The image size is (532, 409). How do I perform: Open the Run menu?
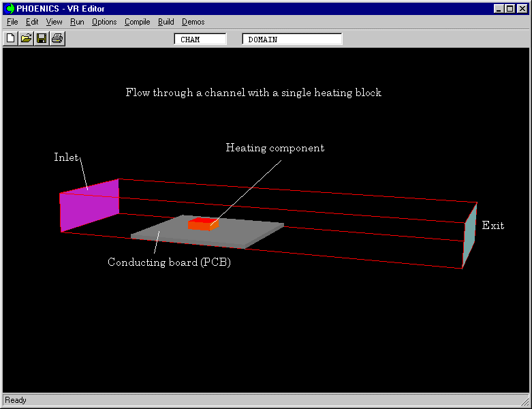click(77, 22)
